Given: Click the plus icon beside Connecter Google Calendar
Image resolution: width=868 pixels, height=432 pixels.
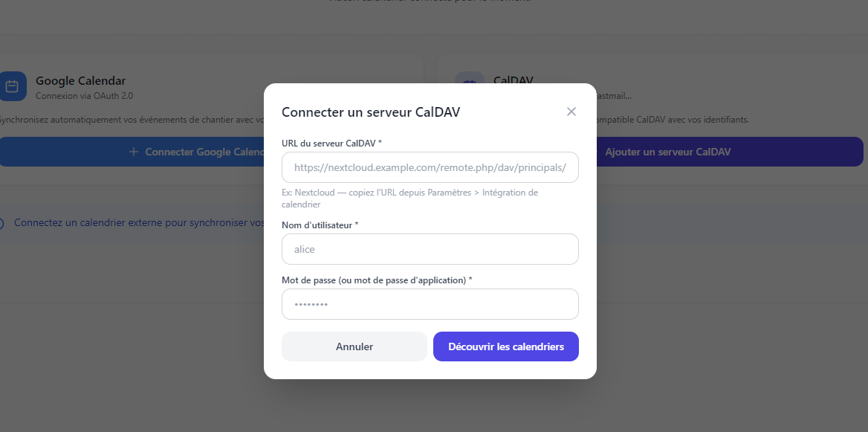Looking at the screenshot, I should pyautogui.click(x=134, y=152).
